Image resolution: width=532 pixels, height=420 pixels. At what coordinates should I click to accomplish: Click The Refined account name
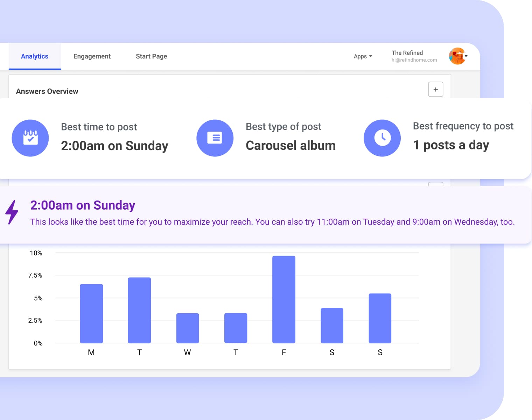407,53
